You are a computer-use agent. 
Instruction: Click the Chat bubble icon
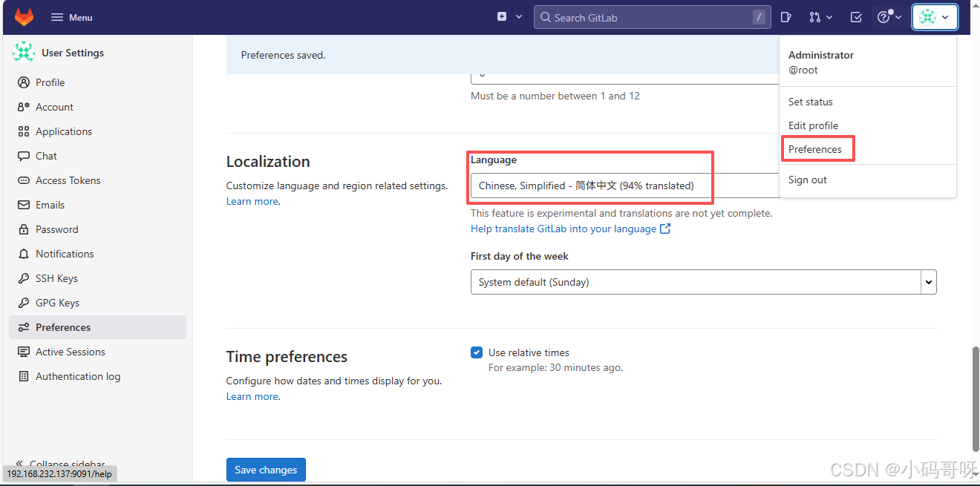[23, 156]
